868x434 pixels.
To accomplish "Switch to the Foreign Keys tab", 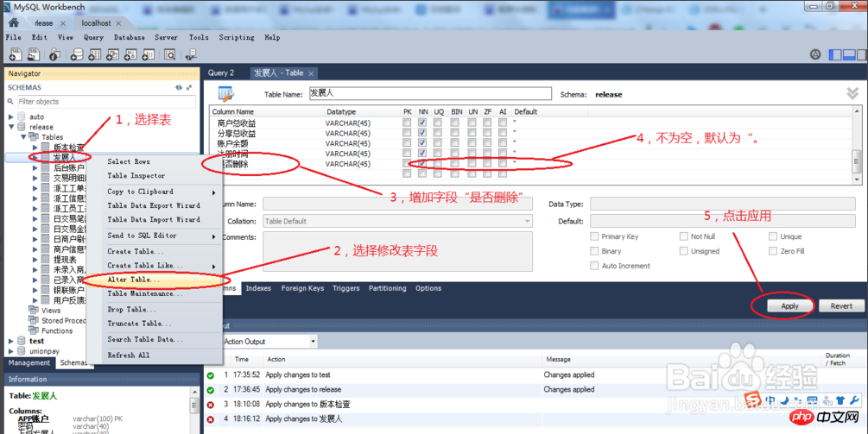I will [302, 288].
